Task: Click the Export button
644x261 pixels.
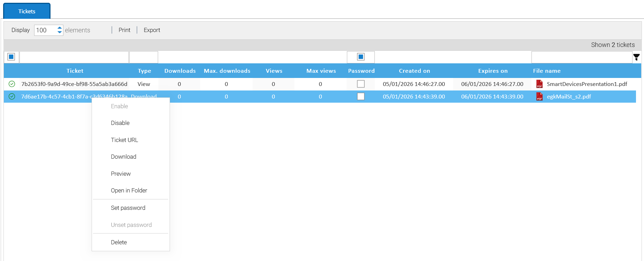Action: click(152, 30)
